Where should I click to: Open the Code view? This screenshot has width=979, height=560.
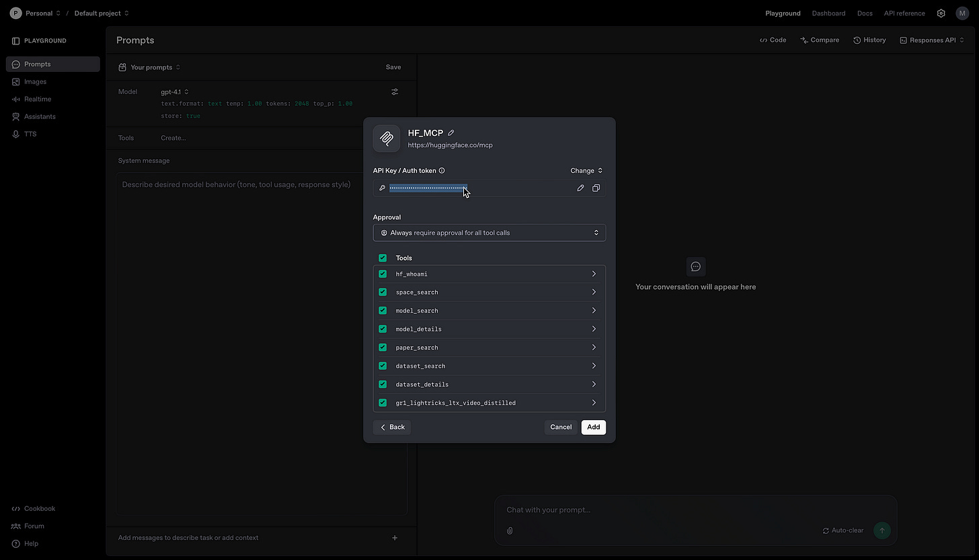point(773,40)
